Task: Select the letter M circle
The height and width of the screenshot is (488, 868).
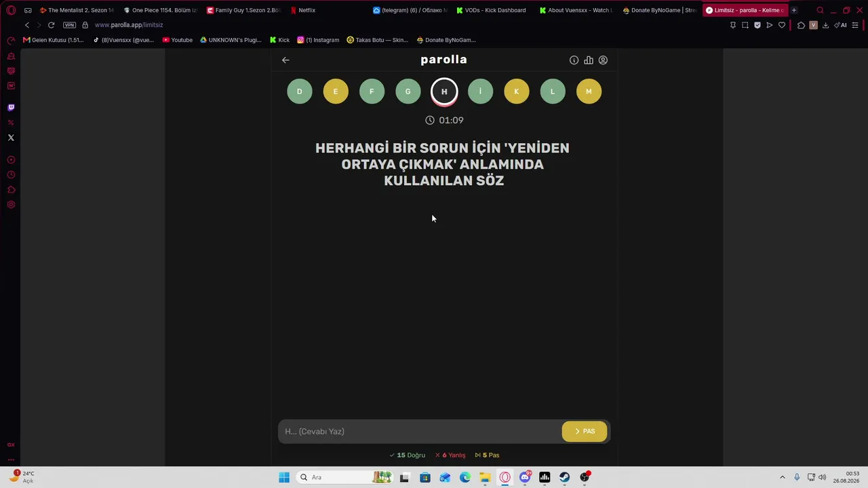Action: pos(589,91)
